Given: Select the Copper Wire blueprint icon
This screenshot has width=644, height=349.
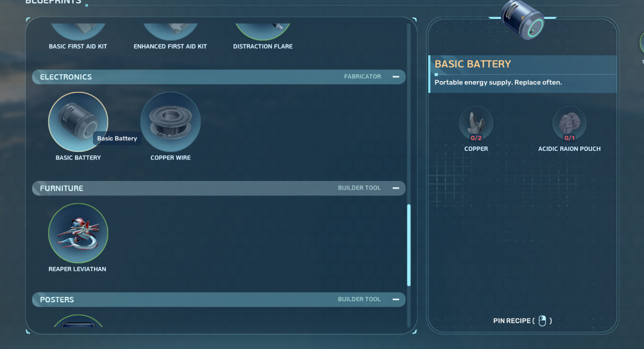Looking at the screenshot, I should point(171,122).
